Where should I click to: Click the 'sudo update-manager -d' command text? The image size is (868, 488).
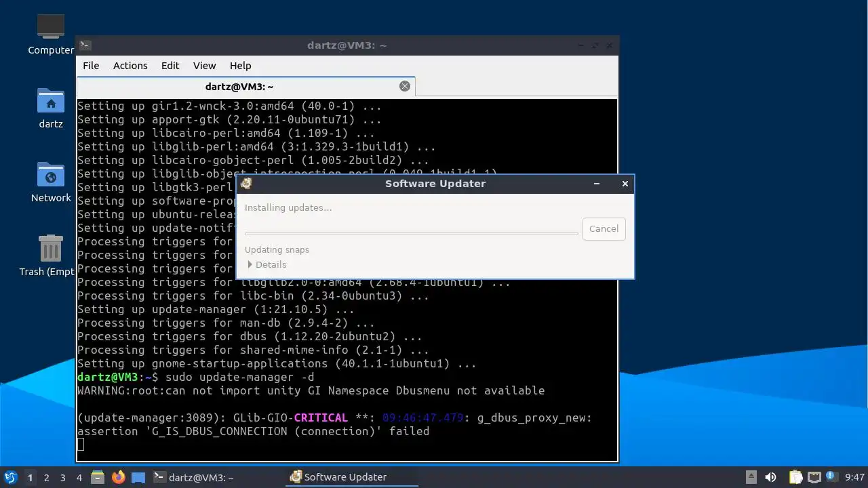pos(239,377)
